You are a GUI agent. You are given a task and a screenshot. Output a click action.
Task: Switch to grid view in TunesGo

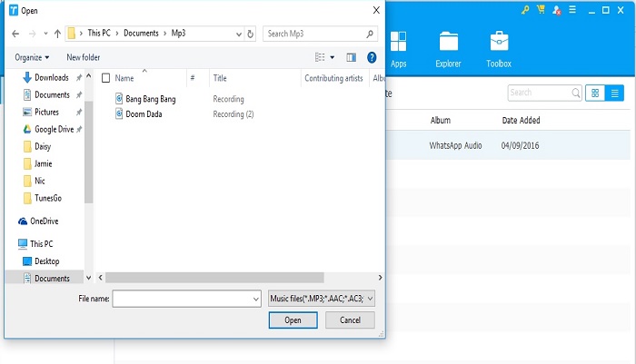pyautogui.click(x=596, y=93)
